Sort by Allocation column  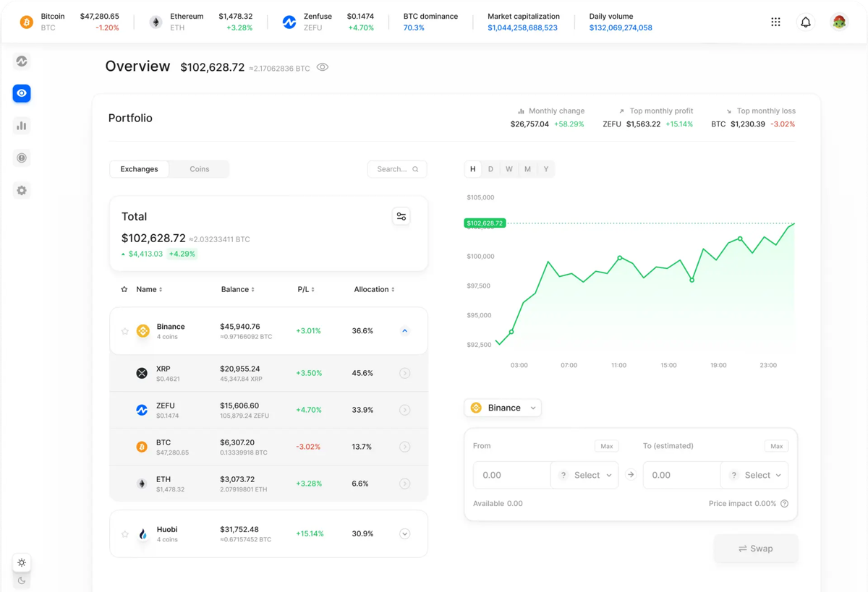pyautogui.click(x=374, y=289)
